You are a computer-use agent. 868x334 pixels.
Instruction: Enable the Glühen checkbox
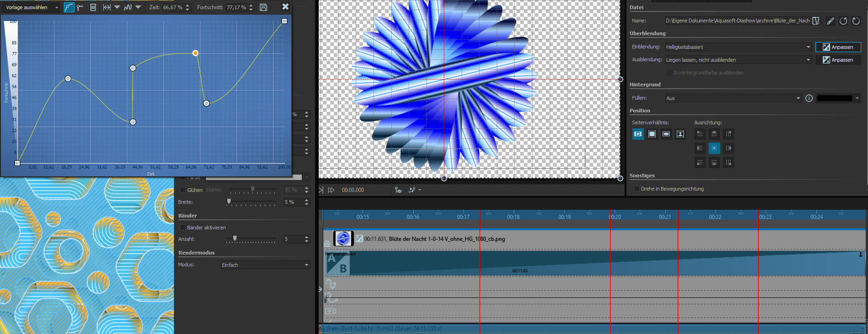tap(183, 190)
